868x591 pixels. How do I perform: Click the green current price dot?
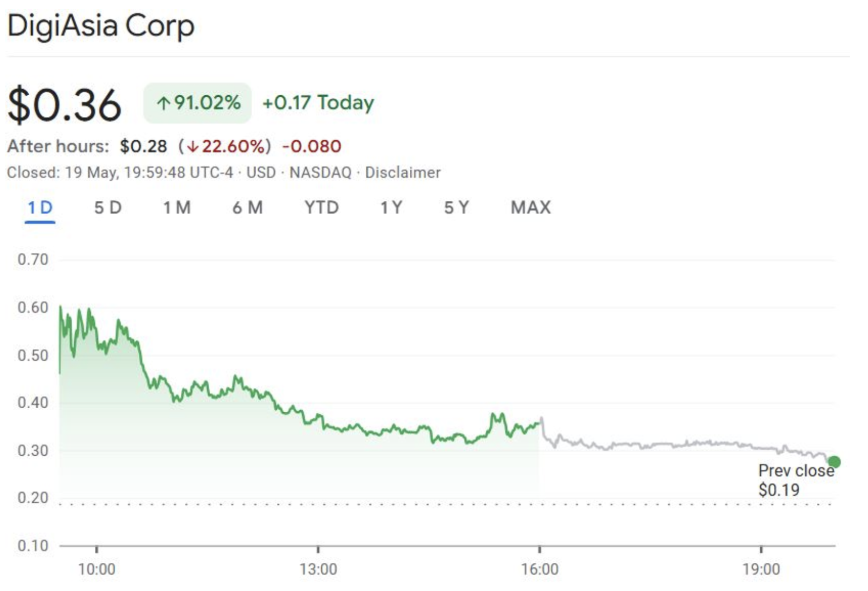pos(834,462)
